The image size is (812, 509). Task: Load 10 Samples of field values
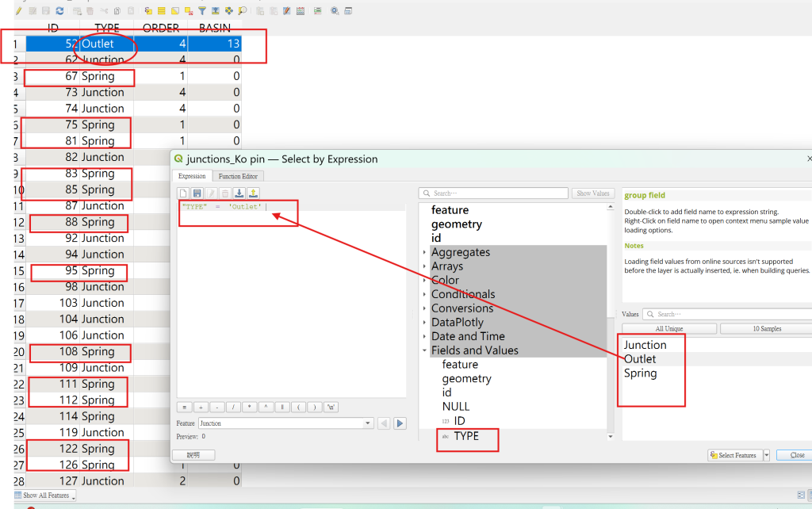point(767,329)
